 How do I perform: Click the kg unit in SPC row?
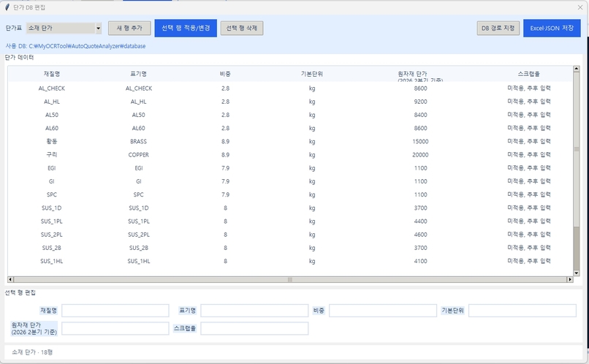pos(312,194)
